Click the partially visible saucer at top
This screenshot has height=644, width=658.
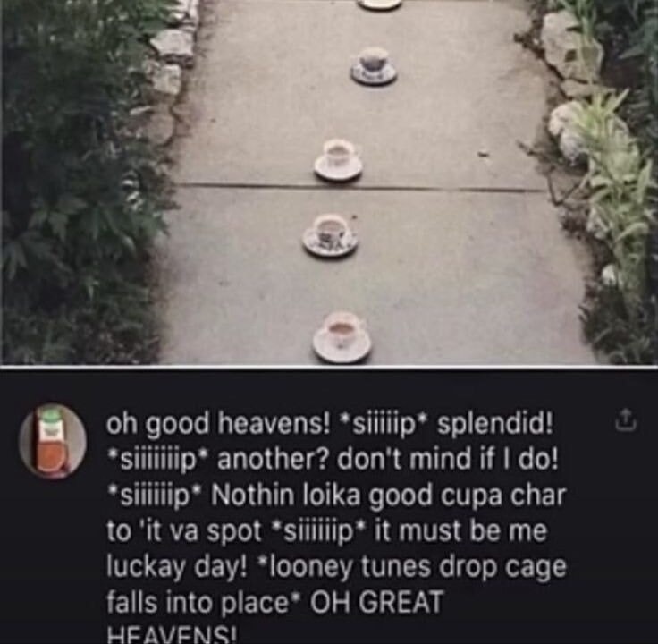pyautogui.click(x=381, y=4)
